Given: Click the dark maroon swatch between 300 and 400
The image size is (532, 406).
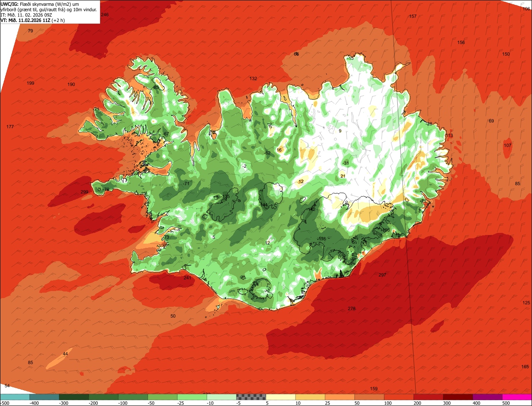Looking at the screenshot, I should coord(458,397).
